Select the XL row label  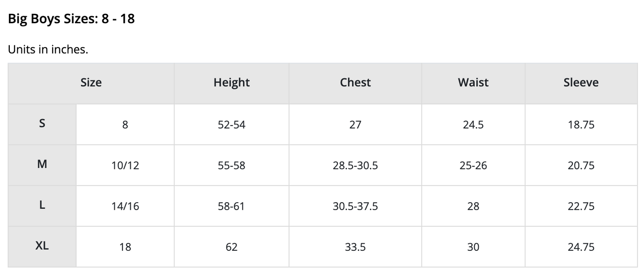[x=42, y=246]
